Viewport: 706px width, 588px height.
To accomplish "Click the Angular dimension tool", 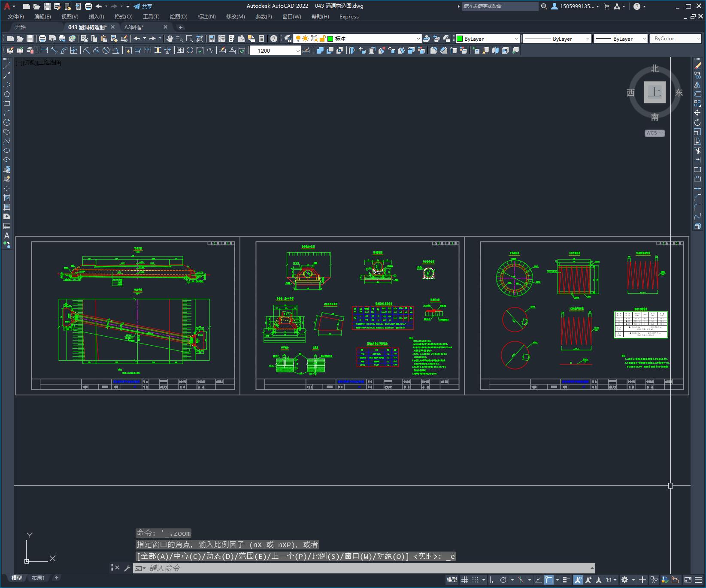I will pyautogui.click(x=116, y=50).
